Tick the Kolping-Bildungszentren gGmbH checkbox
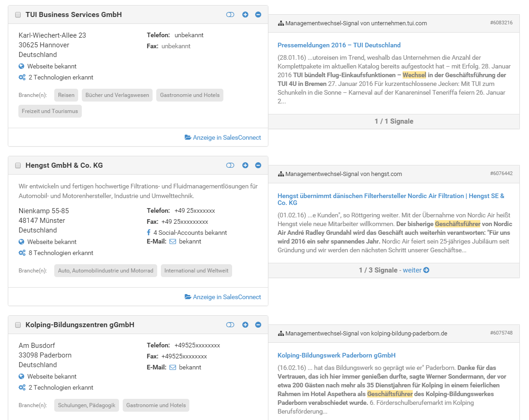529x420 pixels. (18, 325)
